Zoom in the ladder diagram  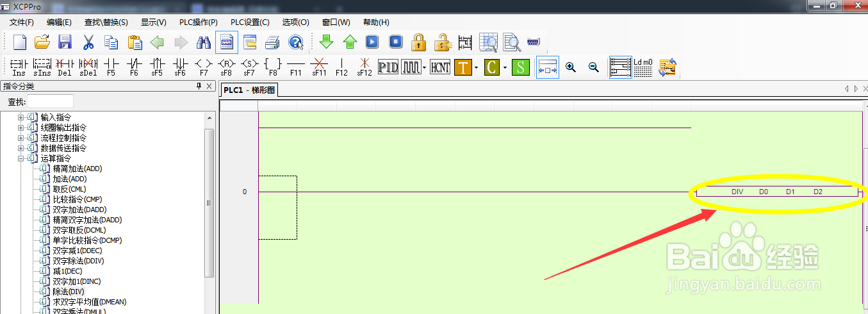[x=571, y=67]
